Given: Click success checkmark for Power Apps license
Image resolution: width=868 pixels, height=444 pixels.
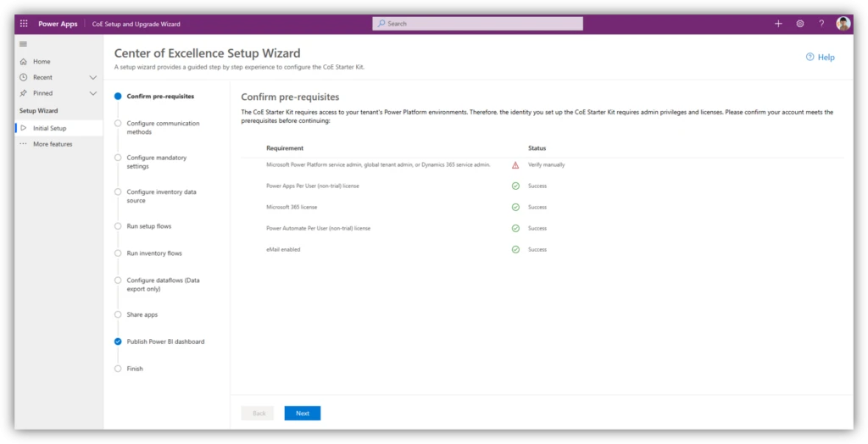Looking at the screenshot, I should tap(515, 186).
